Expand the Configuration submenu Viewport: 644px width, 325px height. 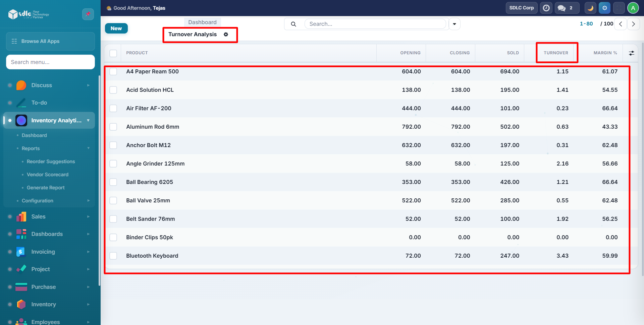pos(38,201)
